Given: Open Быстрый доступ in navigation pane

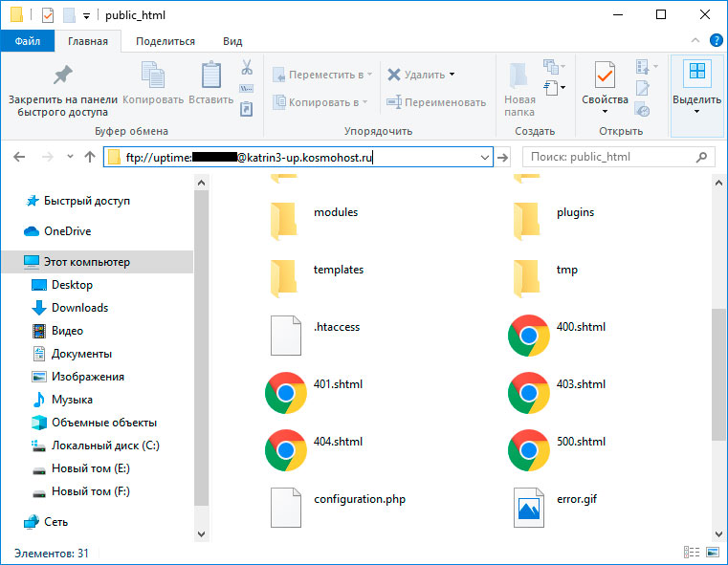Looking at the screenshot, I should pyautogui.click(x=87, y=201).
